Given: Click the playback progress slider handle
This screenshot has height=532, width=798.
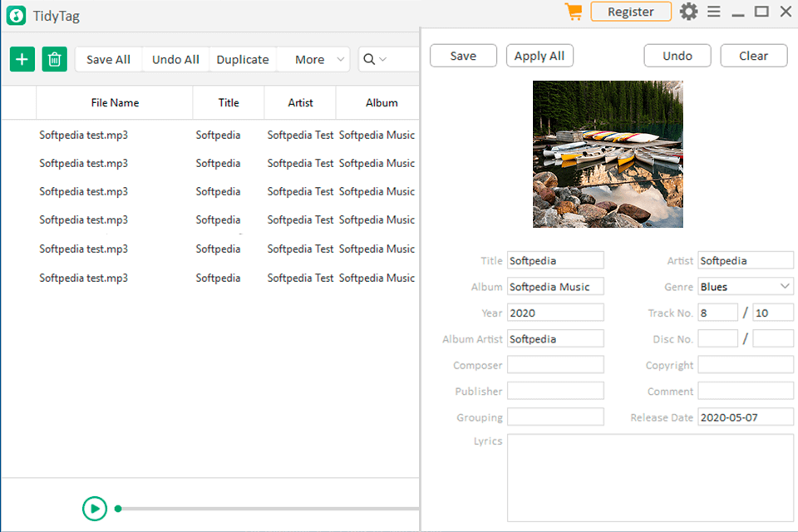Looking at the screenshot, I should click(118, 508).
